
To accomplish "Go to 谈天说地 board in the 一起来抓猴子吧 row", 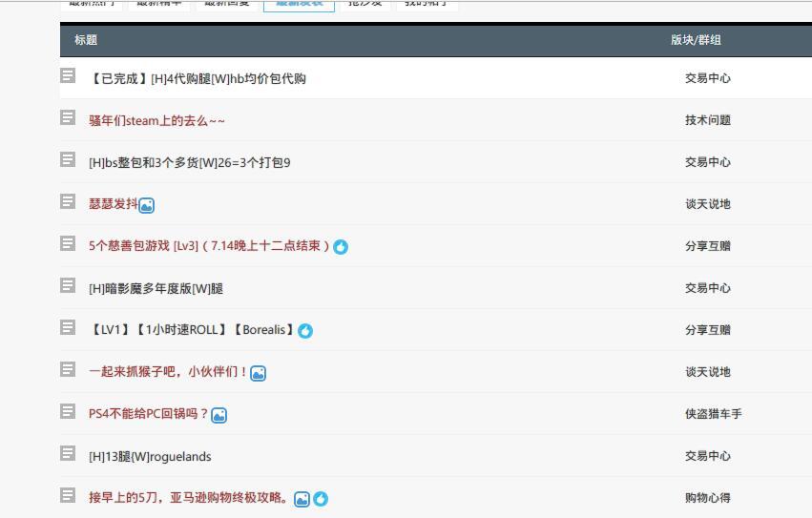I will pyautogui.click(x=708, y=372).
